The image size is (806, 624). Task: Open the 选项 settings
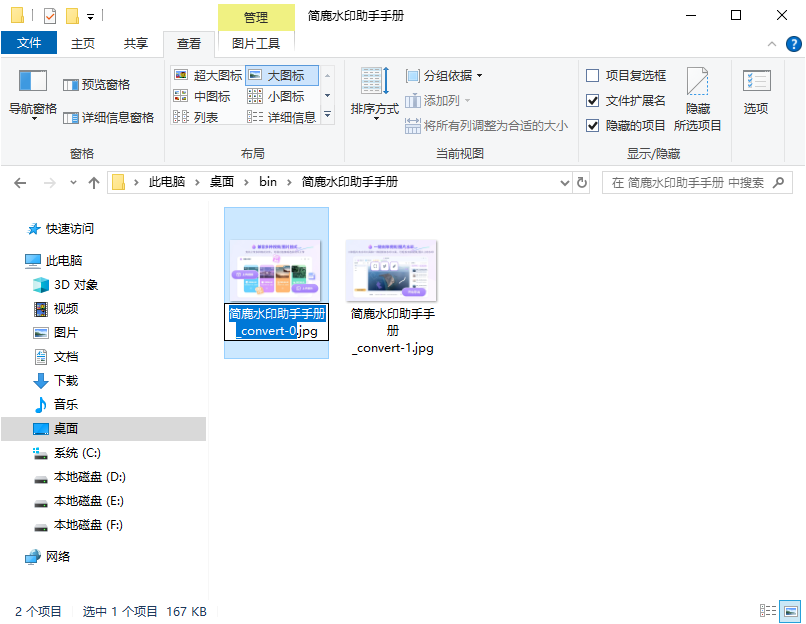point(757,94)
